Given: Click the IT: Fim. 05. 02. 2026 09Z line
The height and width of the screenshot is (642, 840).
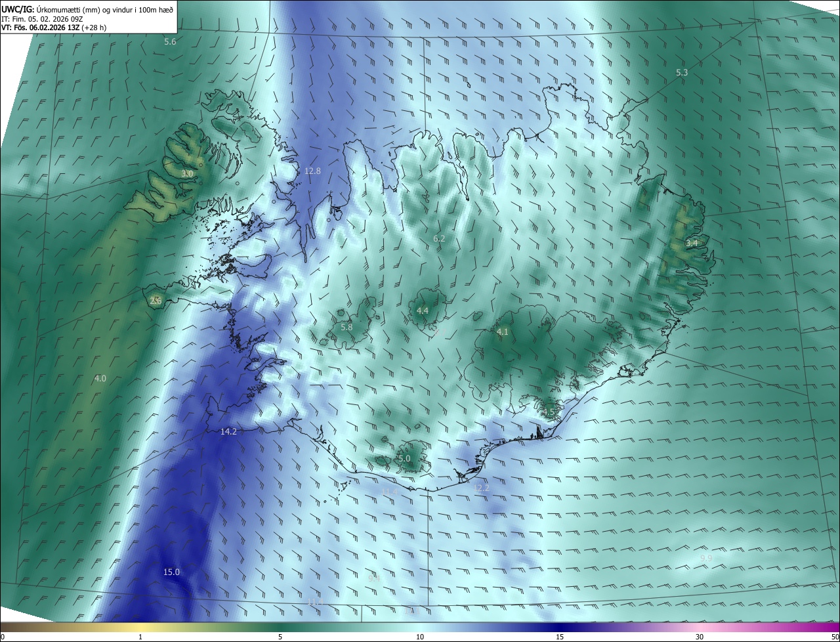Looking at the screenshot, I should [42, 18].
